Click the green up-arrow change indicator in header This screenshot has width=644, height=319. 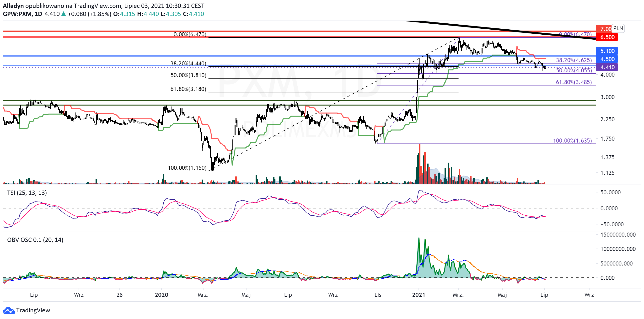tap(64, 14)
